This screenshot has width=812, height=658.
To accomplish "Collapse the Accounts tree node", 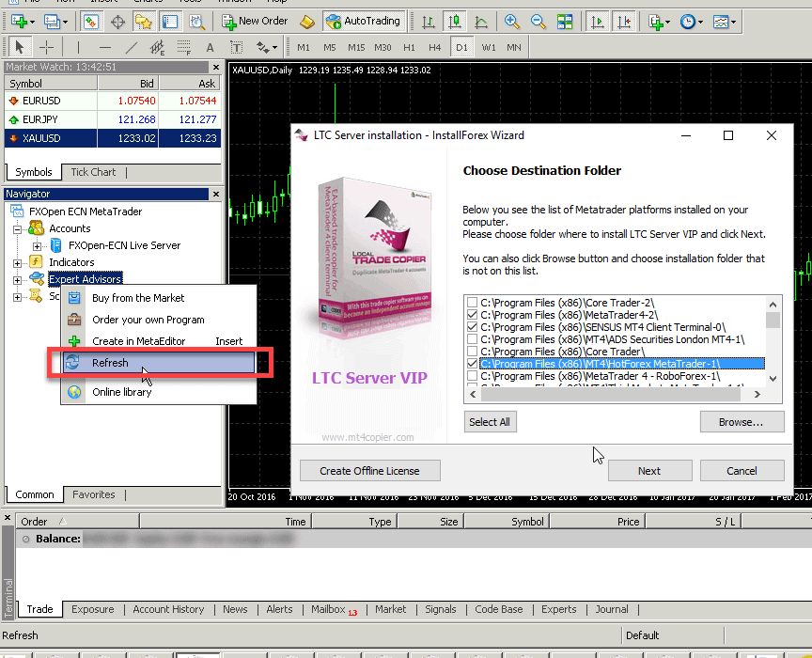I will pyautogui.click(x=17, y=229).
